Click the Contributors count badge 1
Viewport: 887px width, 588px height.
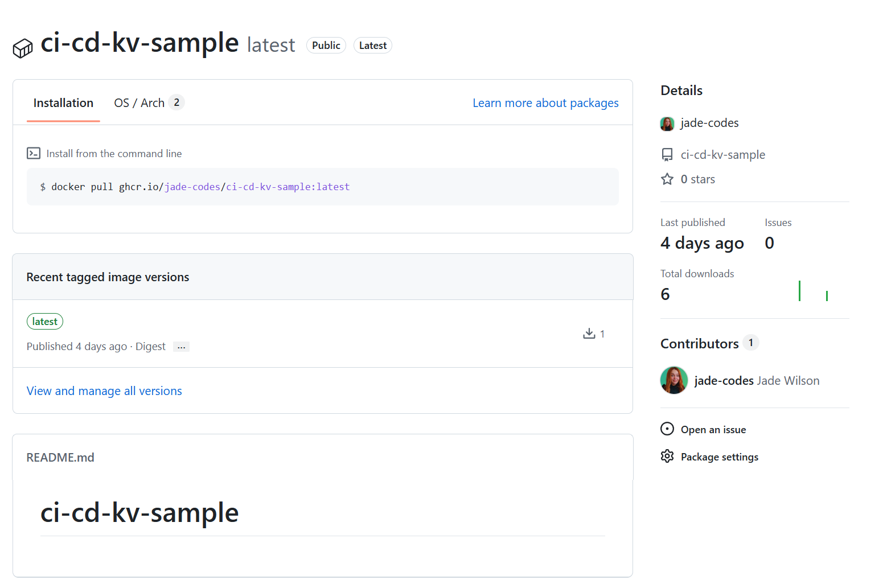point(751,343)
